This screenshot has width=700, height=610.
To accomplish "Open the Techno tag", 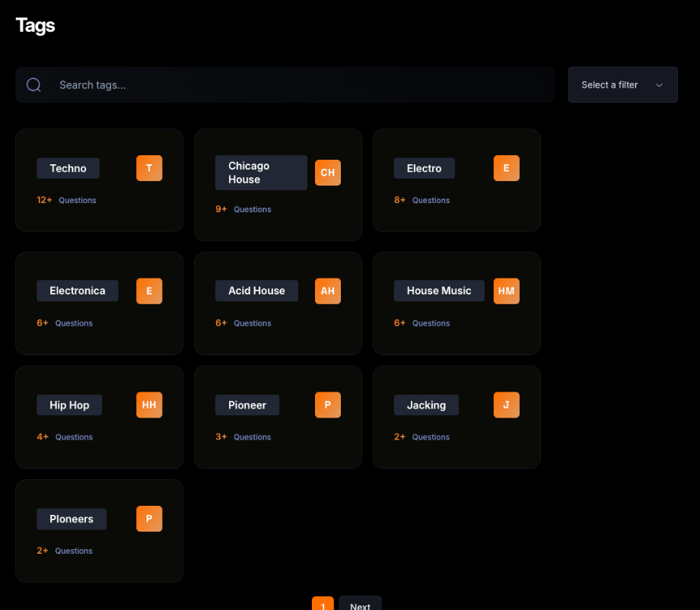I will (68, 168).
